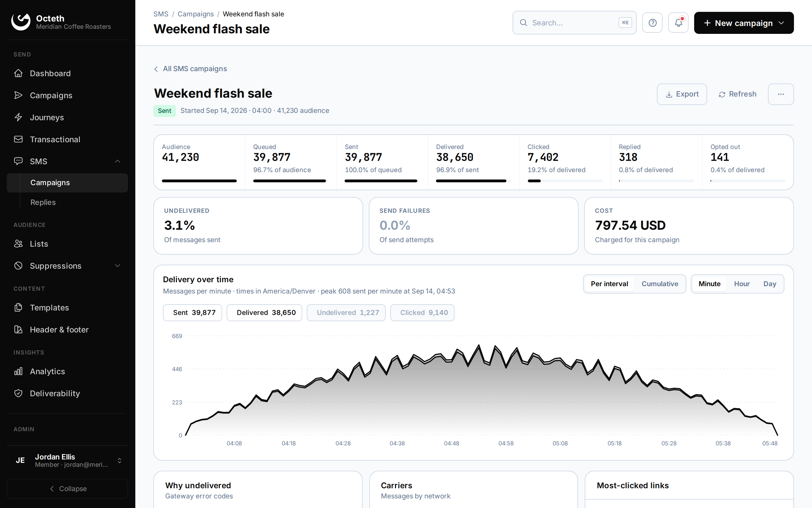
Task: Select Cumulative view
Action: click(660, 284)
